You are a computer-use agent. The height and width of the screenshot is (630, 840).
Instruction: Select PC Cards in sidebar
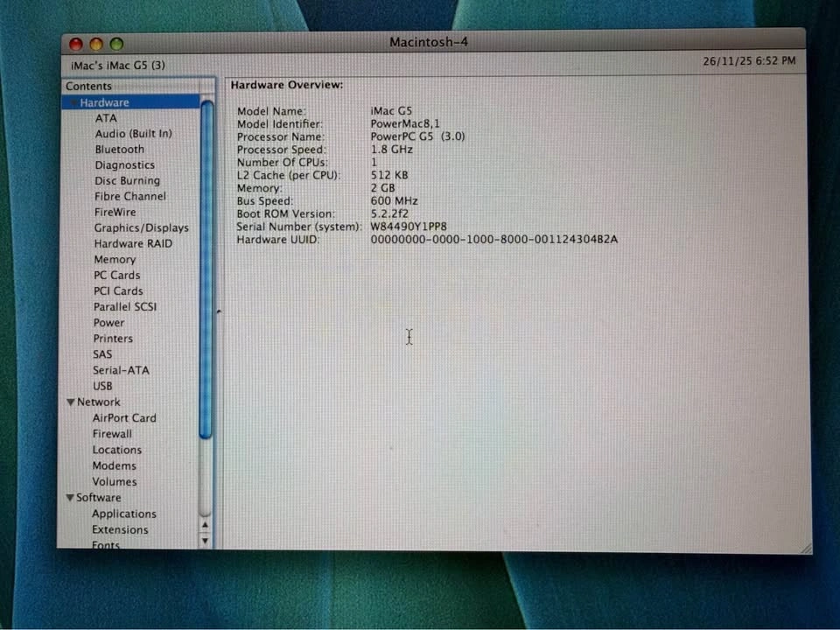(x=116, y=275)
